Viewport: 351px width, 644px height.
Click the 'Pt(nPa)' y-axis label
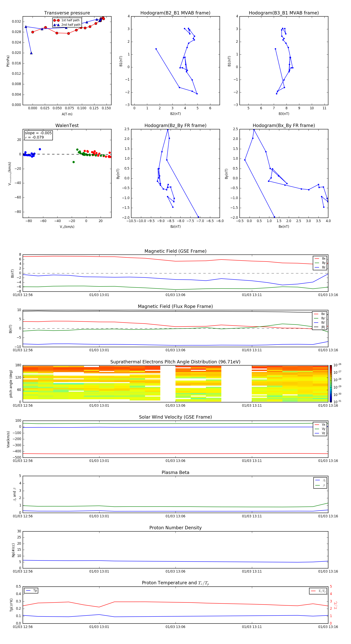tap(8, 61)
